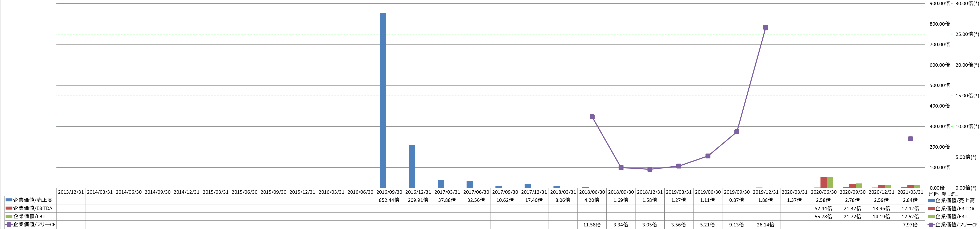Click the 5.21倍 cell
This screenshot has height=229, width=980.
click(x=708, y=225)
